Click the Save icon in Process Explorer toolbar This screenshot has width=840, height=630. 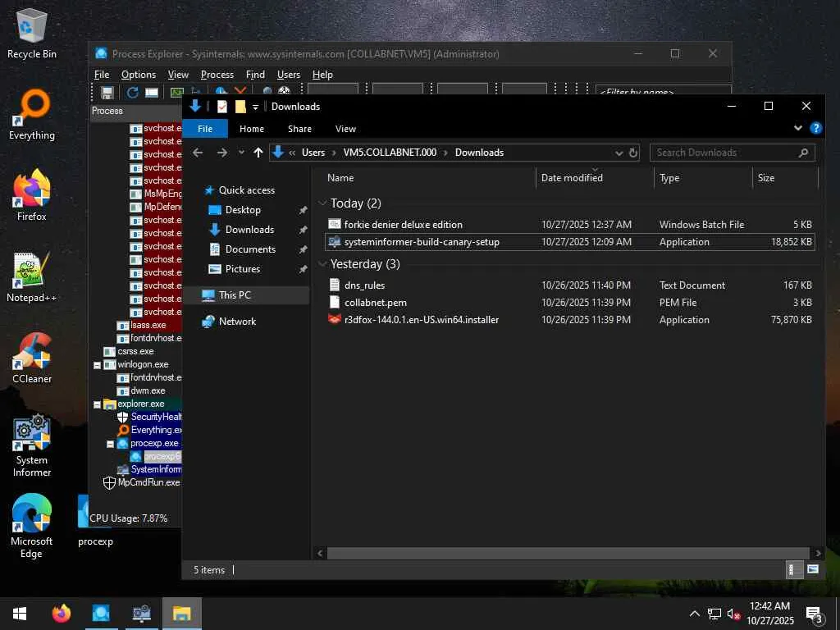click(107, 93)
